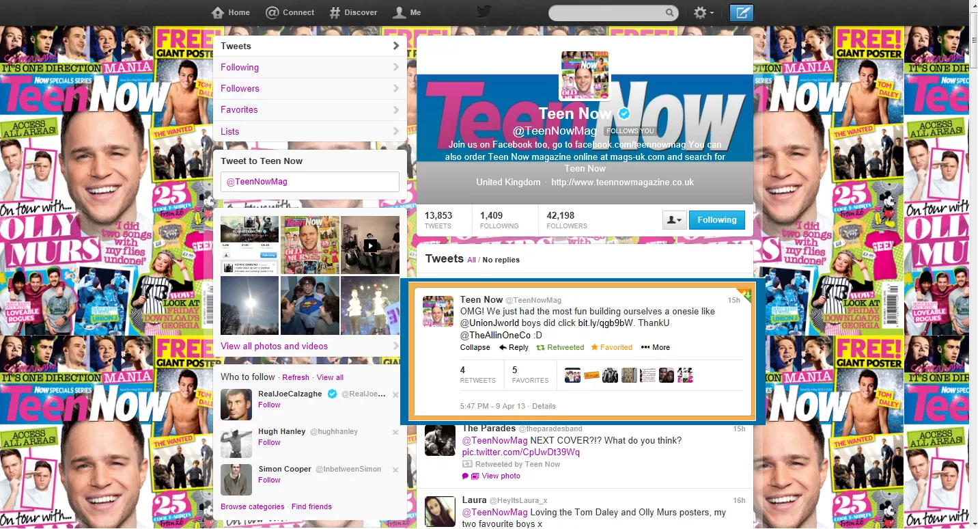Follow RealJoeCalzaghe
The height and width of the screenshot is (529, 980).
[269, 405]
